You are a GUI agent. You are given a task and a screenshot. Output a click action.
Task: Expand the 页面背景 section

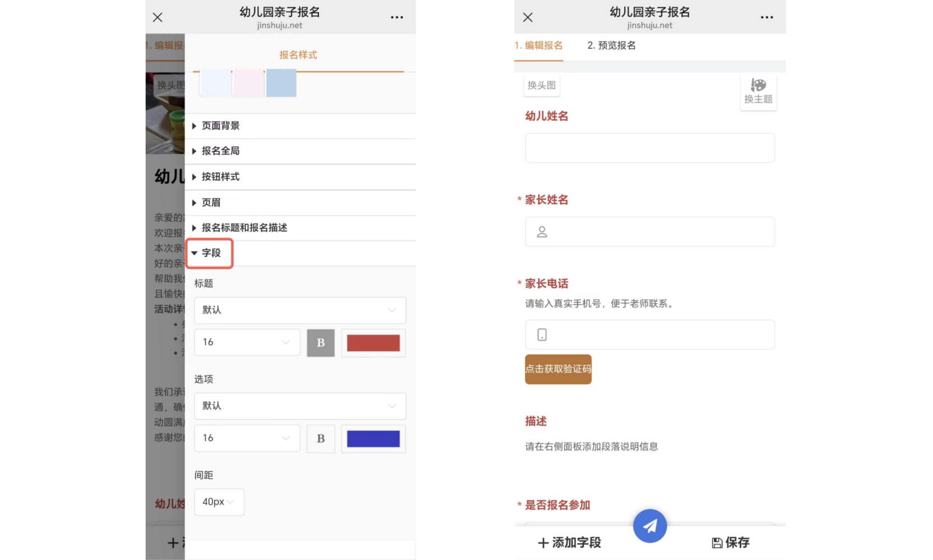pos(220,126)
